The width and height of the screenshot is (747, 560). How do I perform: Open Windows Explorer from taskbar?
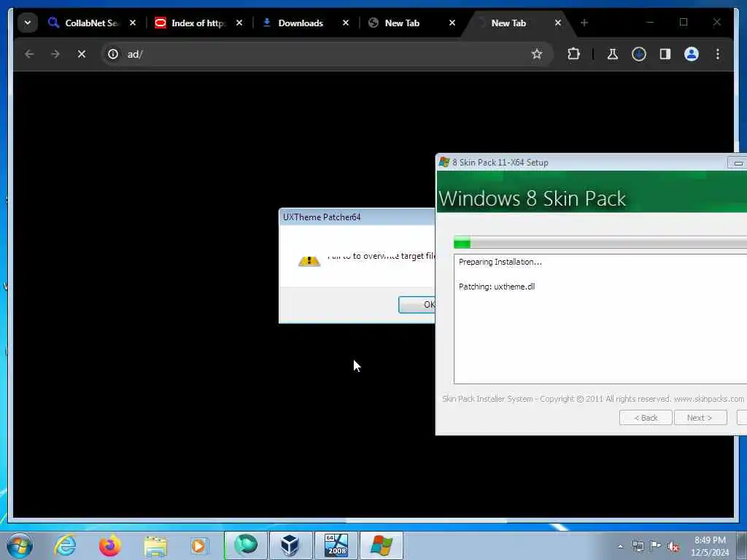click(155, 546)
